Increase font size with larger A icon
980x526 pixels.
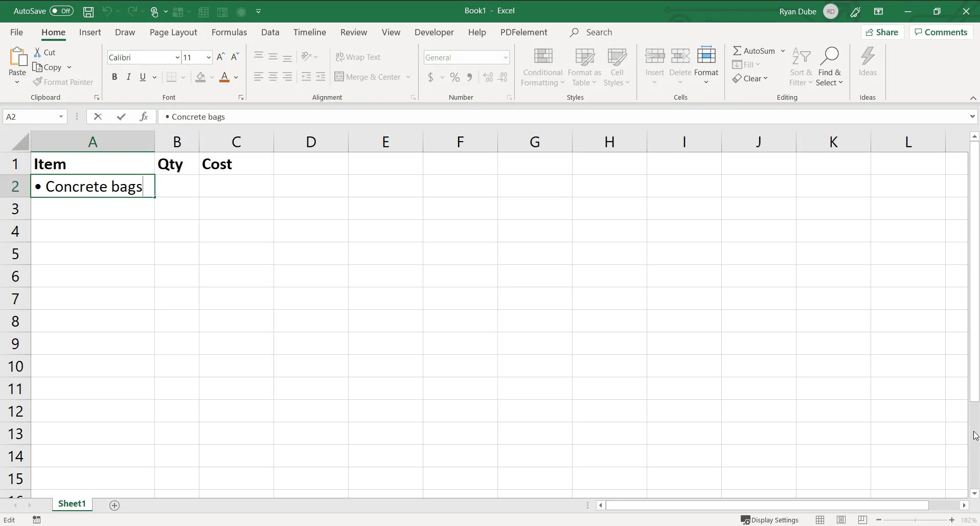(x=221, y=57)
